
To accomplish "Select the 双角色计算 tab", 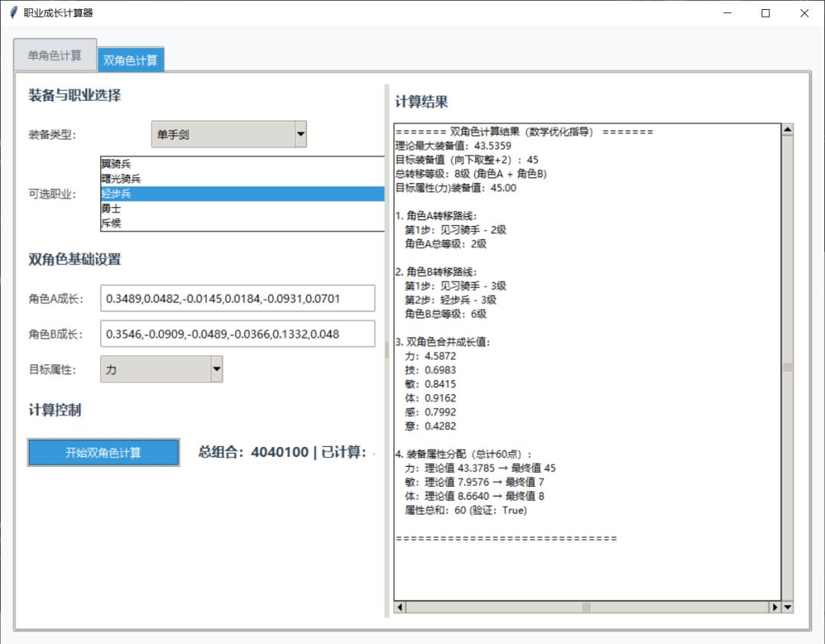I will point(131,60).
